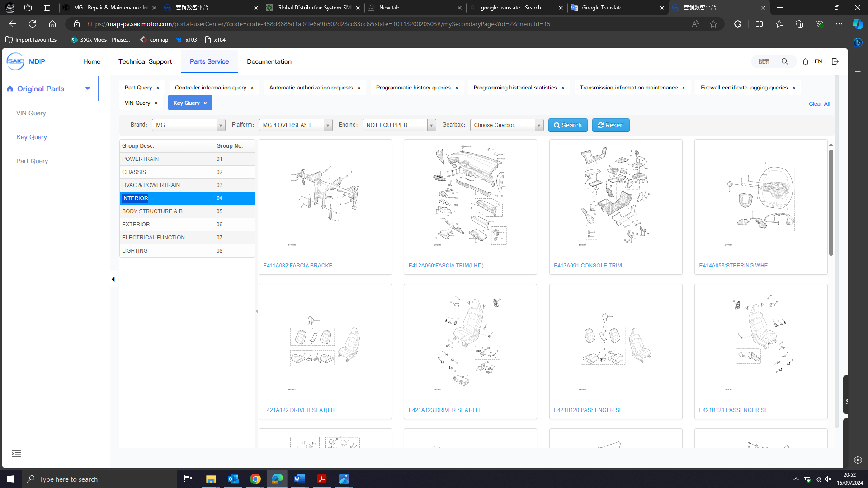Click the search magnifier icon in header
Image resolution: width=868 pixels, height=488 pixels.
[785, 61]
